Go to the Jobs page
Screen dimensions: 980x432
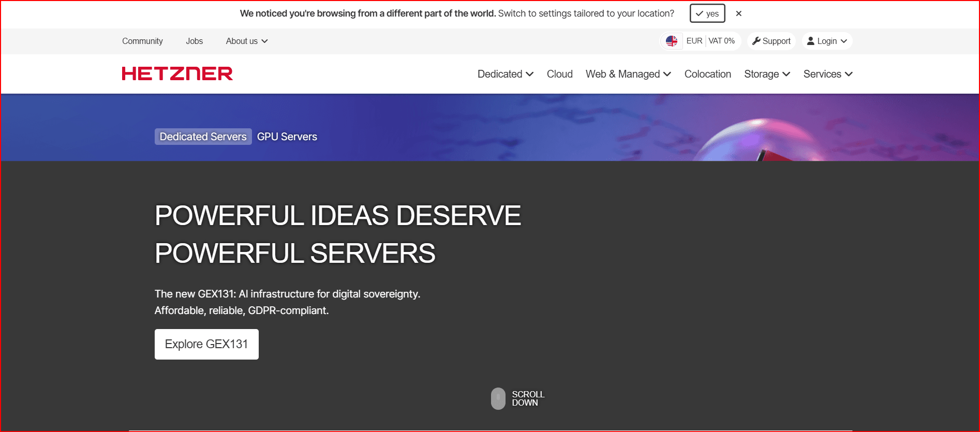click(195, 41)
